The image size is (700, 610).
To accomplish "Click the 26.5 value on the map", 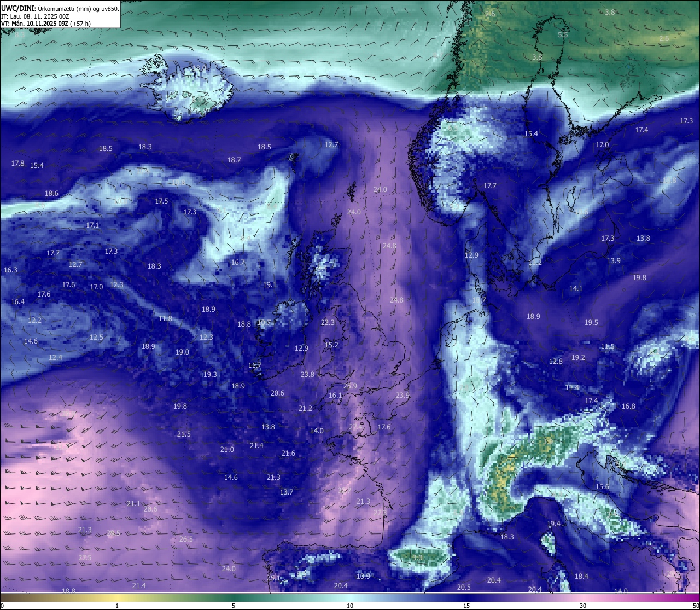I will coord(186,539).
